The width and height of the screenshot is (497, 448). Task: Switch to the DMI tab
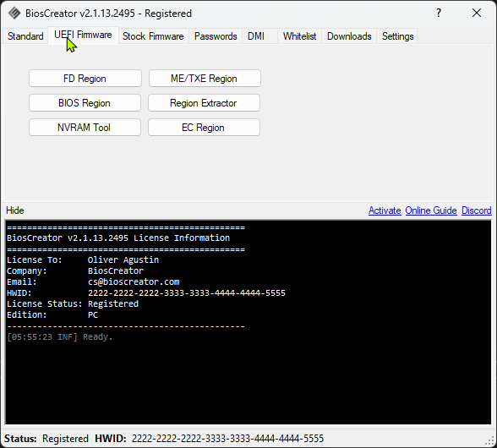pos(256,36)
